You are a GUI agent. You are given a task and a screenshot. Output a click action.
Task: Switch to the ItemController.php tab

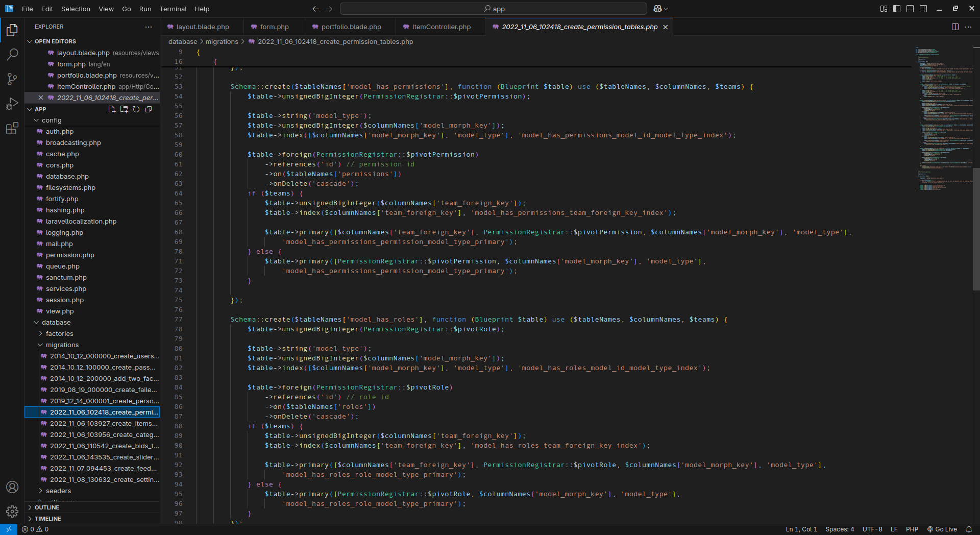coord(441,27)
